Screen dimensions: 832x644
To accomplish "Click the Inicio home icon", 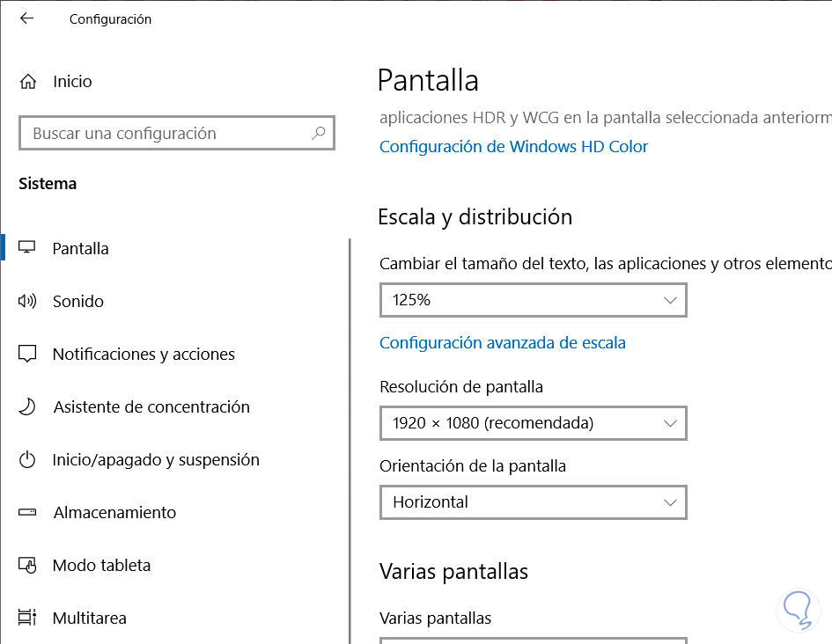I will (x=28, y=82).
